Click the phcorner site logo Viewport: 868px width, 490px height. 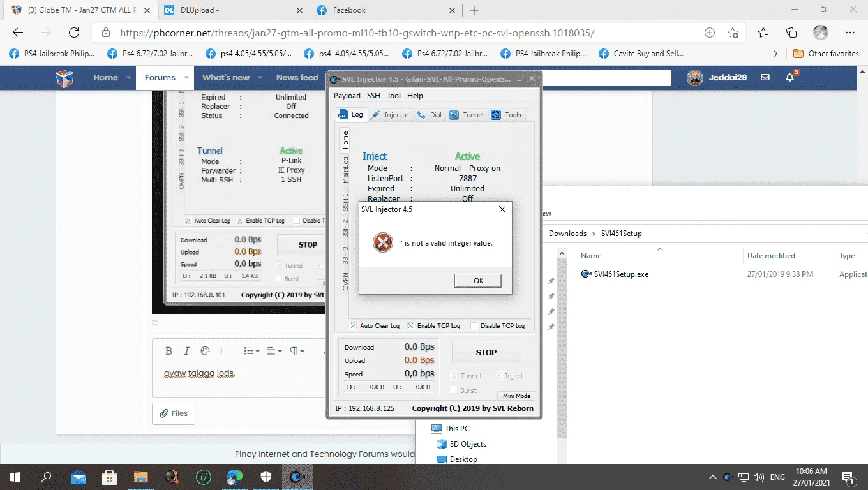pos(64,78)
